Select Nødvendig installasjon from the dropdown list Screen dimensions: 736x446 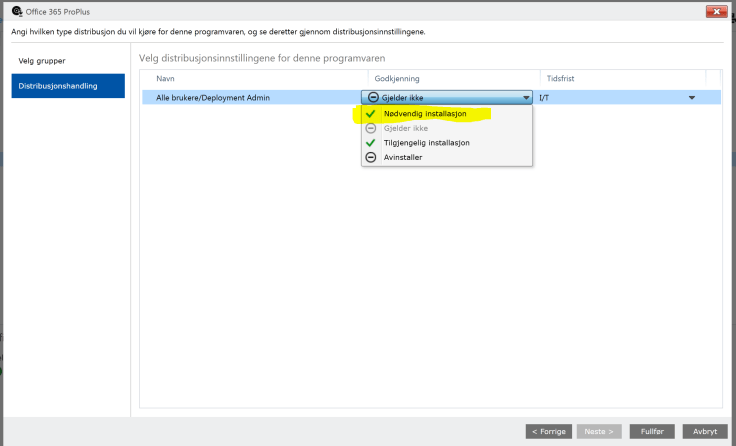point(447,114)
